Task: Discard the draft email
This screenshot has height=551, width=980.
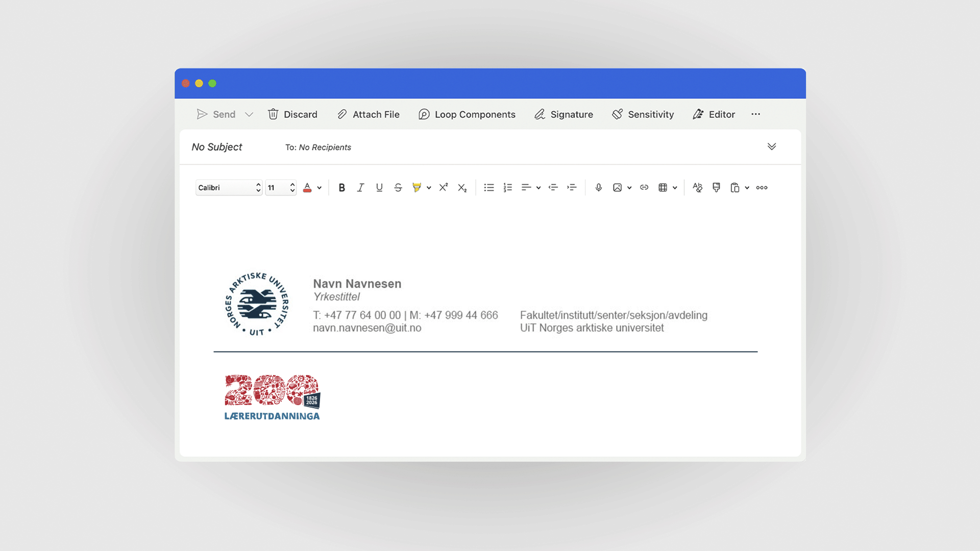Action: point(292,114)
